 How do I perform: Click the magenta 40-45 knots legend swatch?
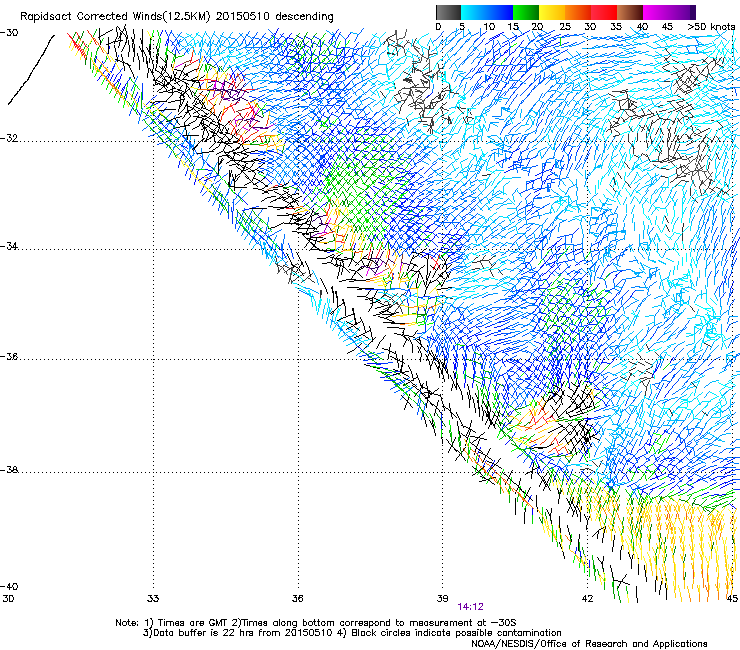656,12
